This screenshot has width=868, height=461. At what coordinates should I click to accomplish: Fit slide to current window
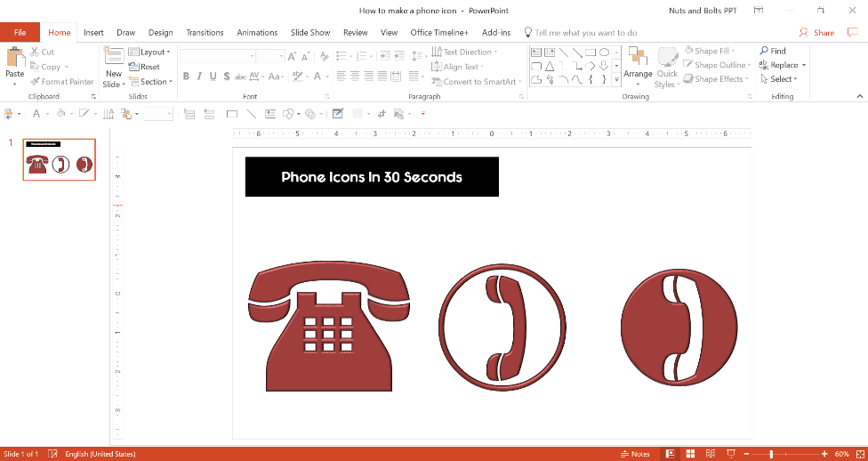click(x=859, y=454)
